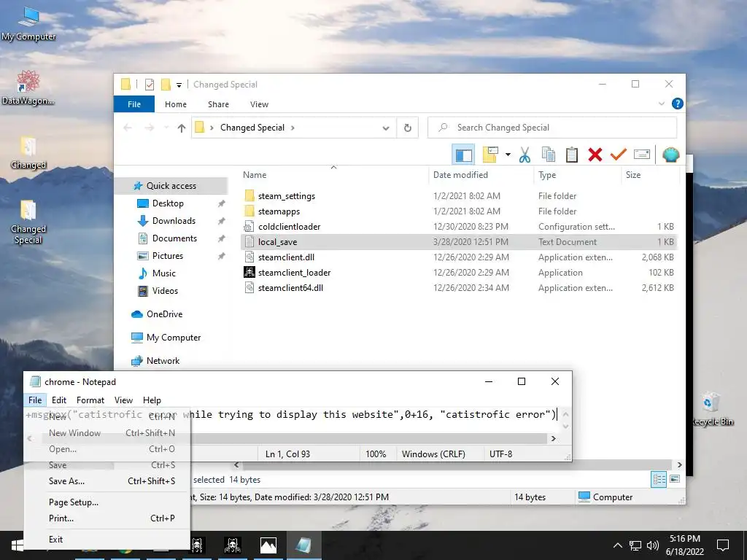Open Customize Quick Access Toolbar dropdown

click(x=179, y=85)
